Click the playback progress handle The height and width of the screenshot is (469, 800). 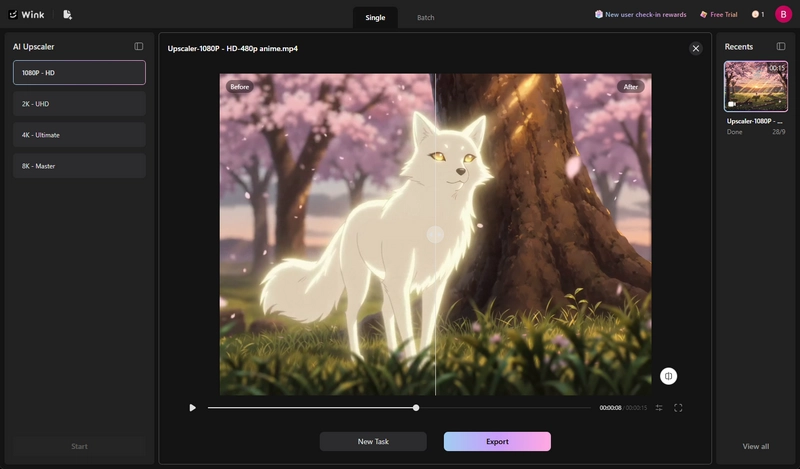click(x=416, y=408)
